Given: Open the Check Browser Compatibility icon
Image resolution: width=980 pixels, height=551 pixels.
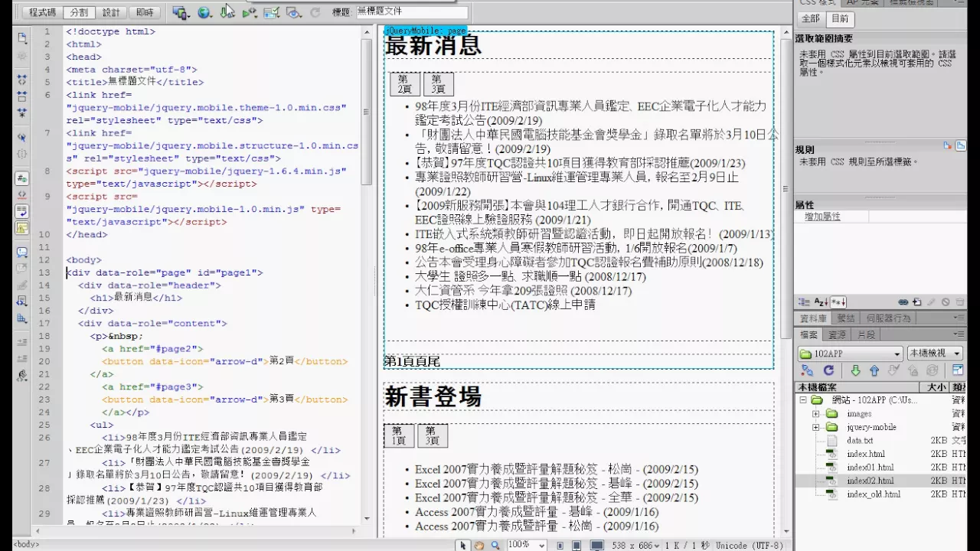Looking at the screenshot, I should 271,12.
